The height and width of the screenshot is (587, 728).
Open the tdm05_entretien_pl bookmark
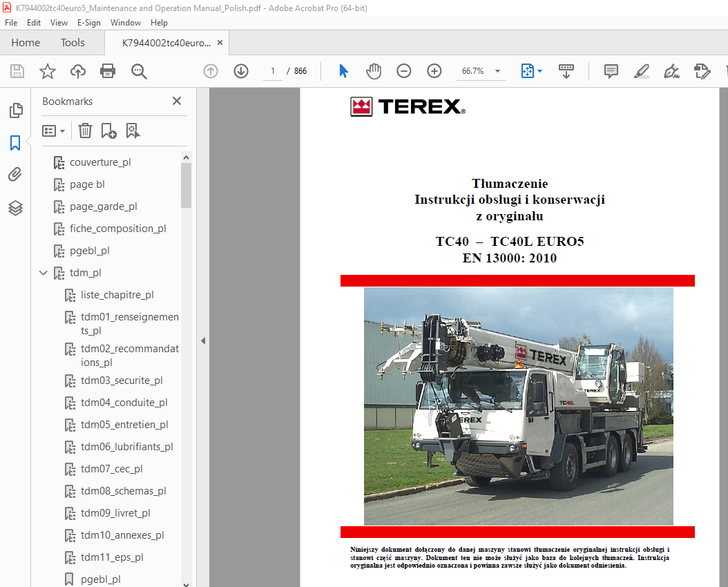click(124, 425)
